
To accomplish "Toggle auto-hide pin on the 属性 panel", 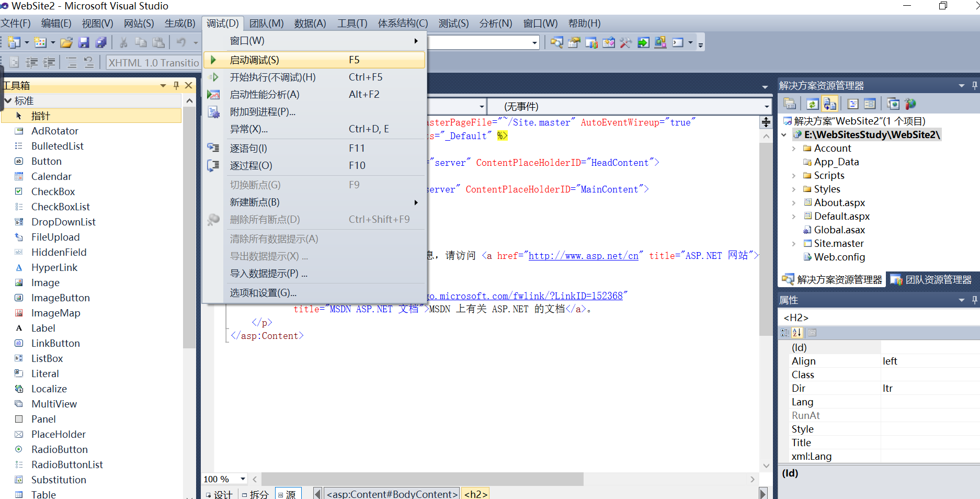I will (x=974, y=300).
